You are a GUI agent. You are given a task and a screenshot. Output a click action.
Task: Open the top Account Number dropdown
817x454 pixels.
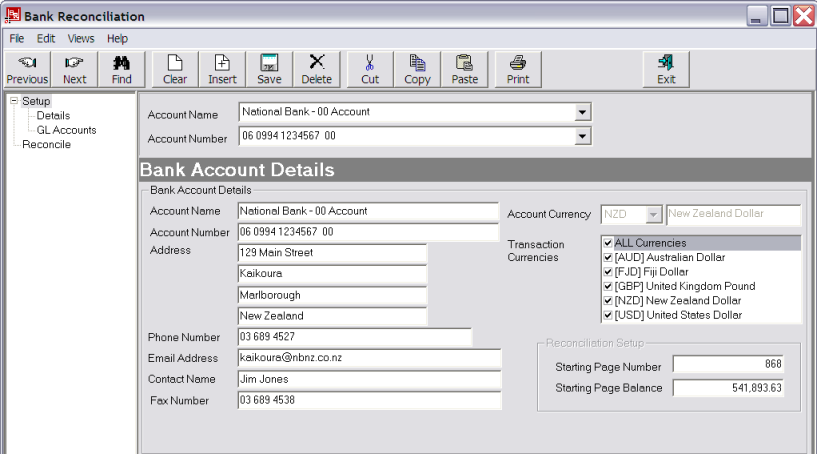click(x=583, y=137)
